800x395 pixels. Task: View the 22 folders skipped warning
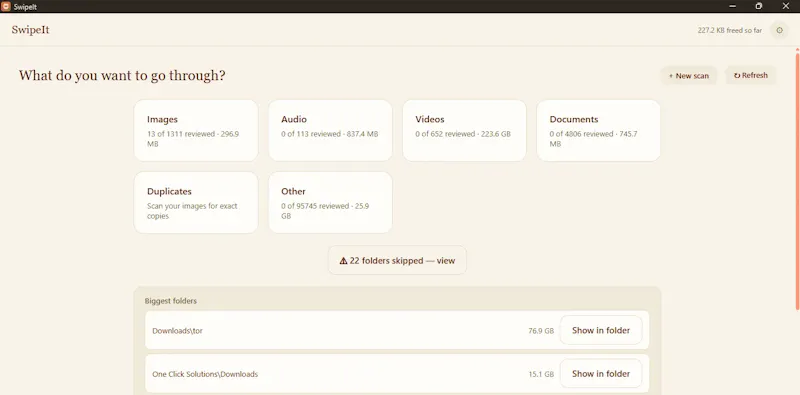[x=397, y=260]
